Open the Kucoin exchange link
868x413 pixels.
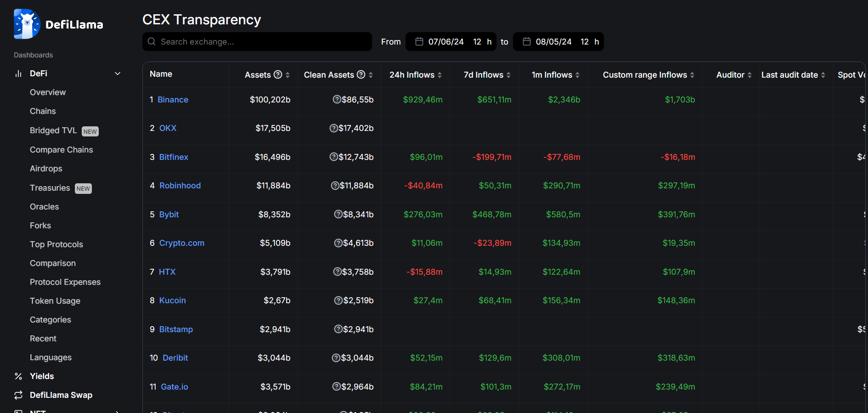(173, 300)
